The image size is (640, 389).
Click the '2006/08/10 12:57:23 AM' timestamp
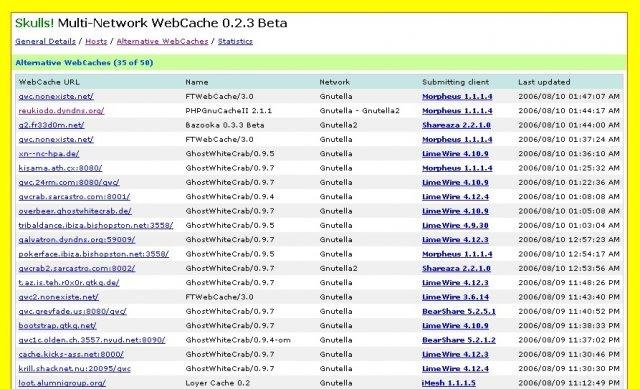(x=569, y=240)
